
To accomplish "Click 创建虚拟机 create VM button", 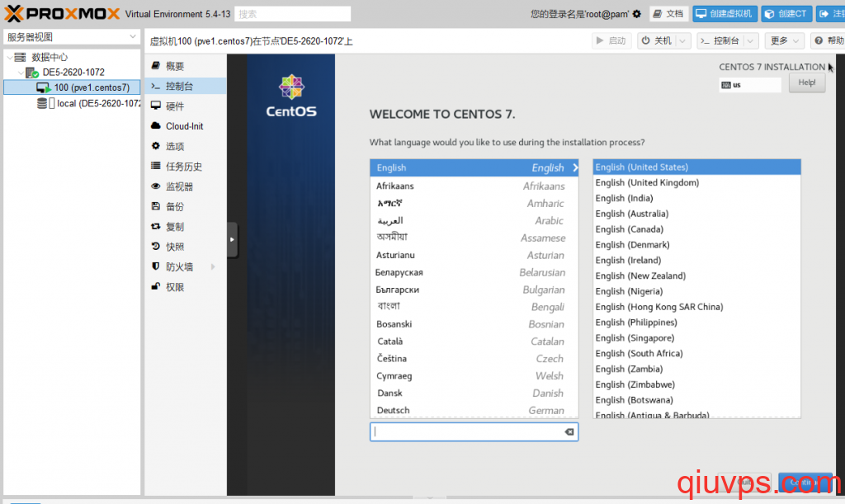I will [x=725, y=14].
